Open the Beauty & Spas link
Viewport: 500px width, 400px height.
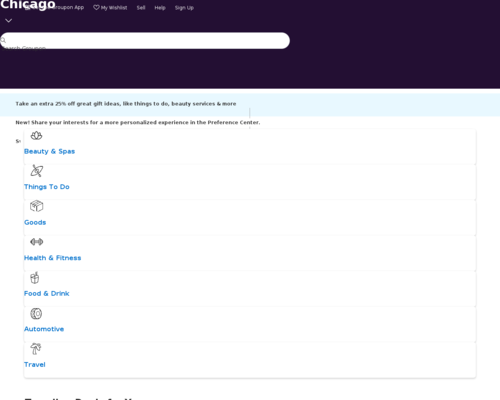[49, 151]
